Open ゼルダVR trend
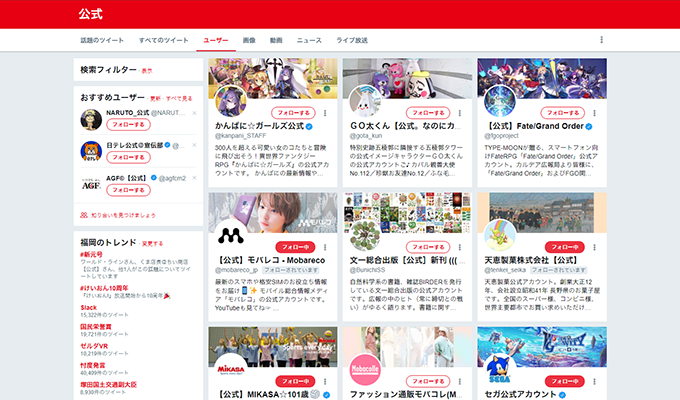Viewport: 680px width, 400px height. pyautogui.click(x=94, y=346)
